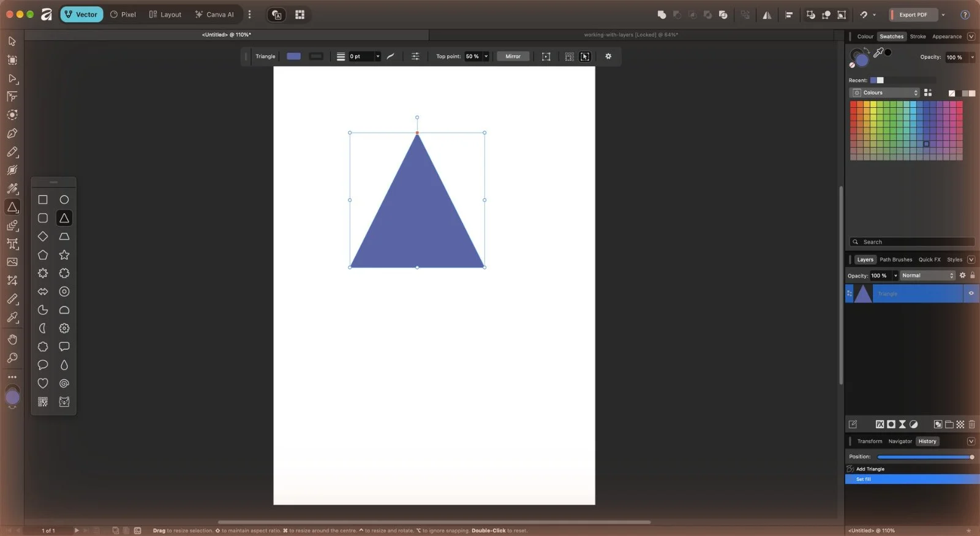Click the Mirror button
980x536 pixels.
click(x=513, y=56)
